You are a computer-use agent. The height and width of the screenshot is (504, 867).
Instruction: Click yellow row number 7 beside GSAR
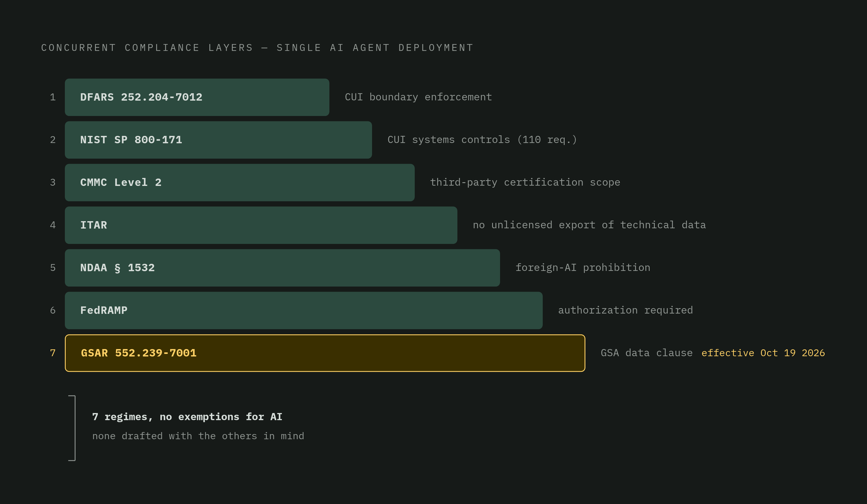tap(53, 353)
